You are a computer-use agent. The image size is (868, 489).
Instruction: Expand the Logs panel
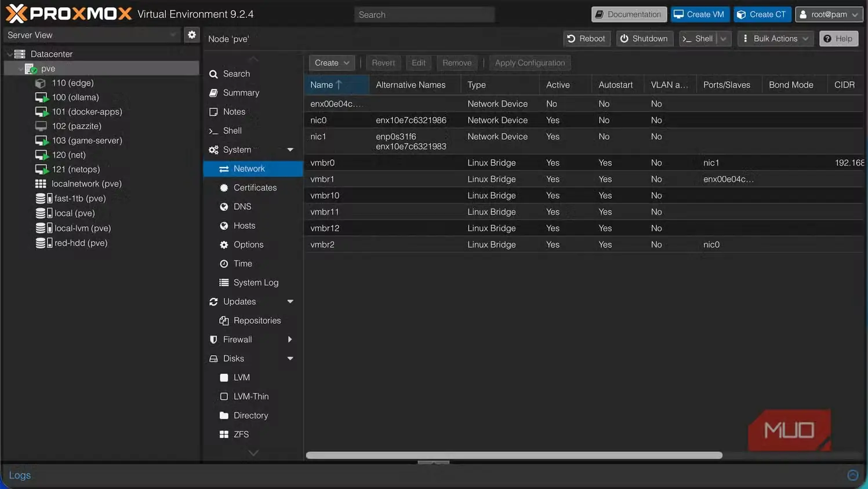(853, 475)
